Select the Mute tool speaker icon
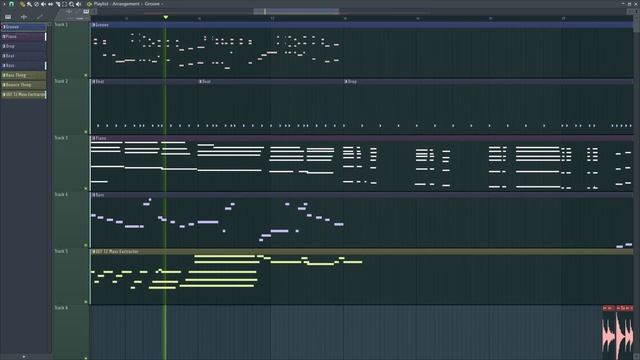This screenshot has height=360, width=640. tap(43, 4)
